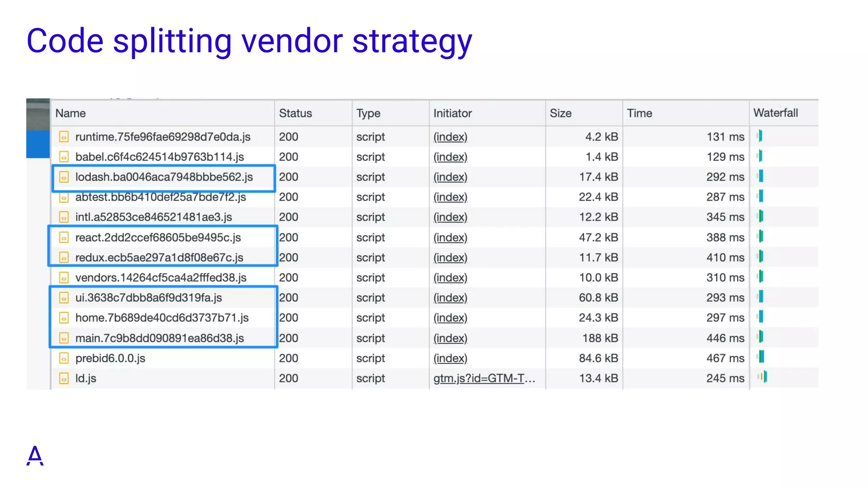868x488 pixels.
Task: Open the gtm.js?id=GTM-T... initiator link
Action: [x=484, y=378]
